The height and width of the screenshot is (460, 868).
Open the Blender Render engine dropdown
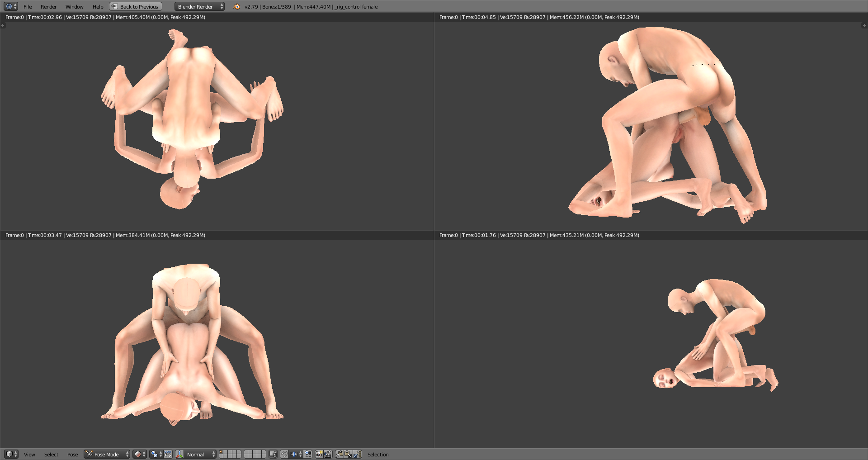pyautogui.click(x=199, y=6)
